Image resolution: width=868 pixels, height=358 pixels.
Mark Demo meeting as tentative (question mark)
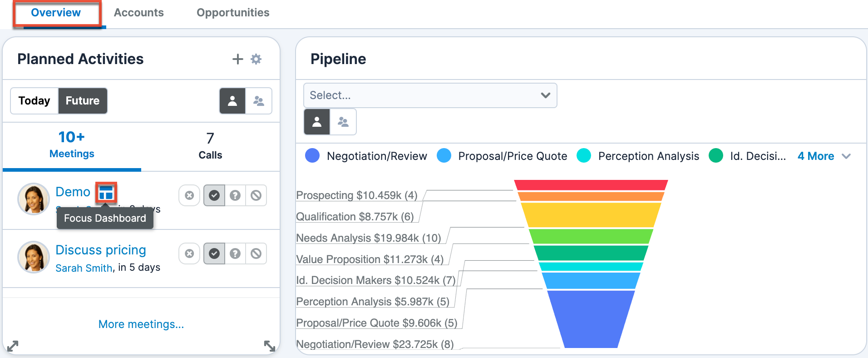[x=235, y=195]
